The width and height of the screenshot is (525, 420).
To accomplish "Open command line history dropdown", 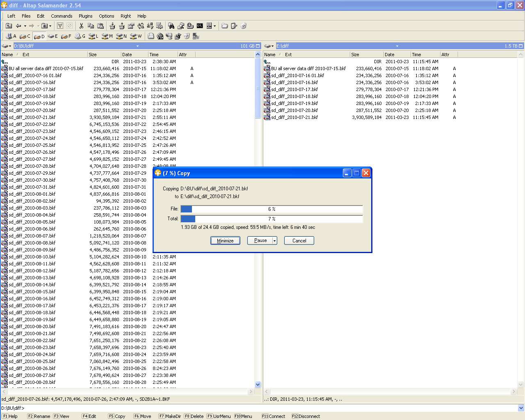I will click(x=521, y=408).
